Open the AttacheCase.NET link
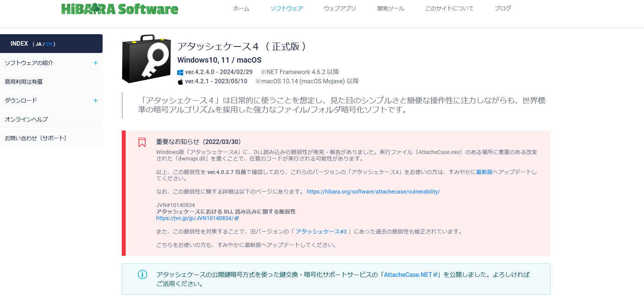The height and width of the screenshot is (303, 644). [408, 275]
